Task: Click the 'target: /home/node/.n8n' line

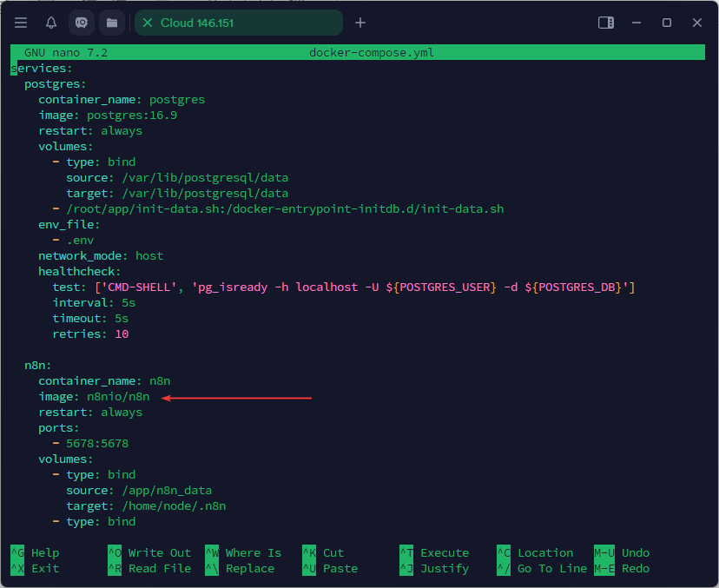Action: point(146,505)
